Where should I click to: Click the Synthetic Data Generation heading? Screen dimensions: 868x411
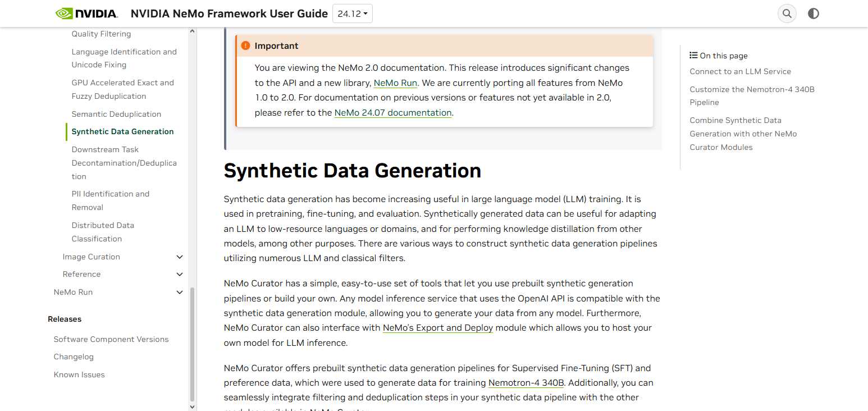pyautogui.click(x=353, y=171)
